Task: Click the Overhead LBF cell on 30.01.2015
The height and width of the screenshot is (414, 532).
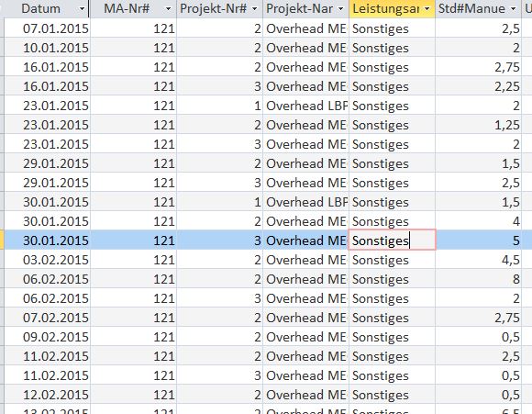Action: click(x=305, y=202)
